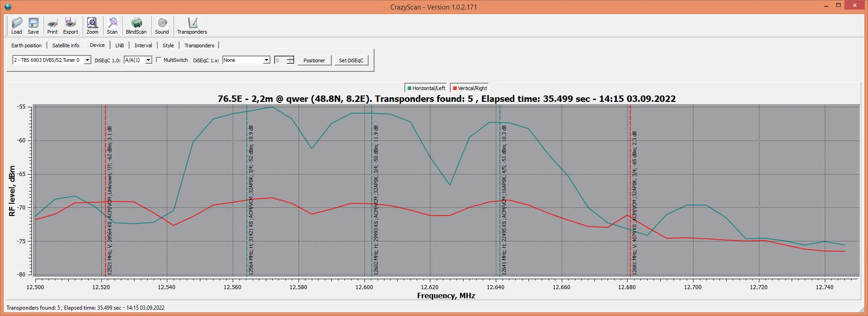868x316 pixels.
Task: Click the Load file icon
Action: tap(17, 25)
